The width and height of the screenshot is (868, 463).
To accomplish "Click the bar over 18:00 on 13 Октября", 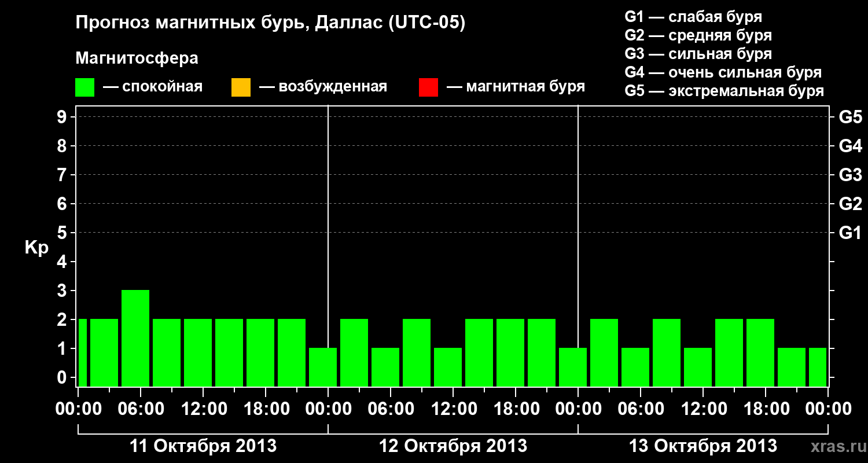I will click(x=760, y=352).
